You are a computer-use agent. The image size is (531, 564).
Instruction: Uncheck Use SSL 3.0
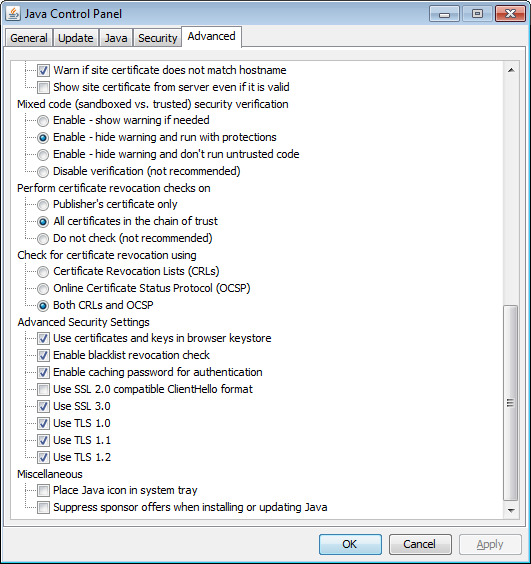[43, 406]
